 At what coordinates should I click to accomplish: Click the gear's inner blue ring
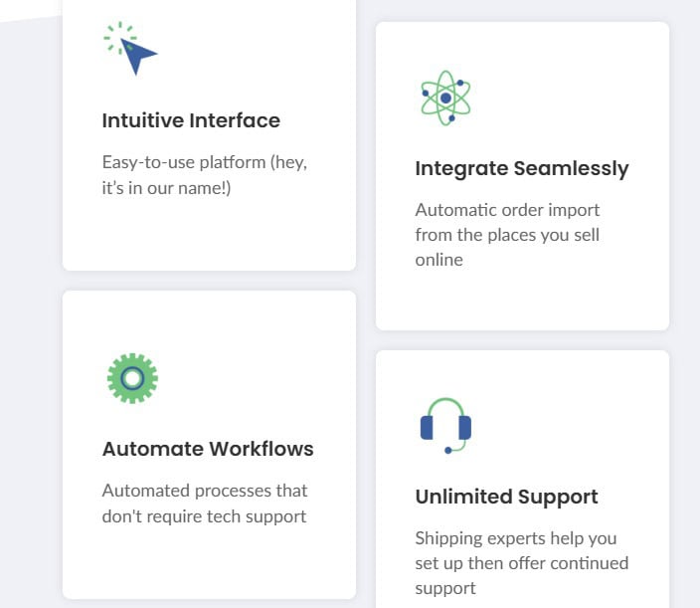(x=132, y=378)
